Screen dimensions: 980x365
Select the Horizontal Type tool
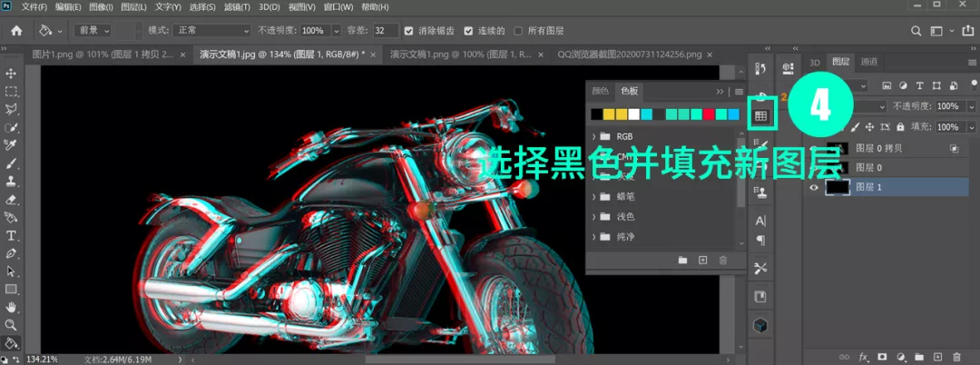(11, 236)
